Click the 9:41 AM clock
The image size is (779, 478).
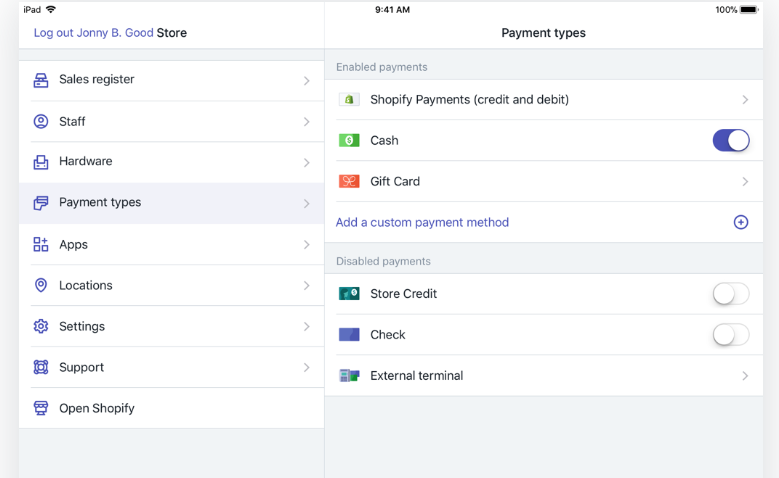click(x=392, y=9)
